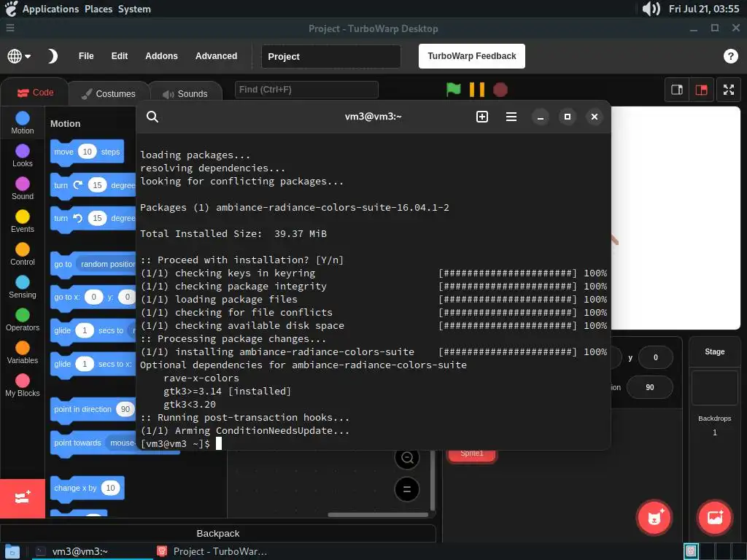Screen dimensions: 747x560
Task: Switch to the Sounds tab
Action: click(185, 94)
